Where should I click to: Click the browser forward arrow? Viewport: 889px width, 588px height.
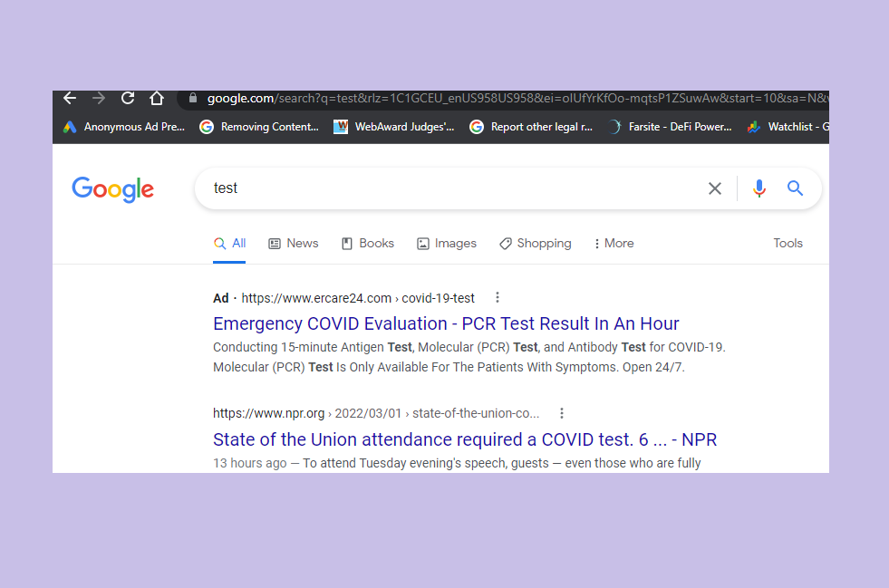99,98
